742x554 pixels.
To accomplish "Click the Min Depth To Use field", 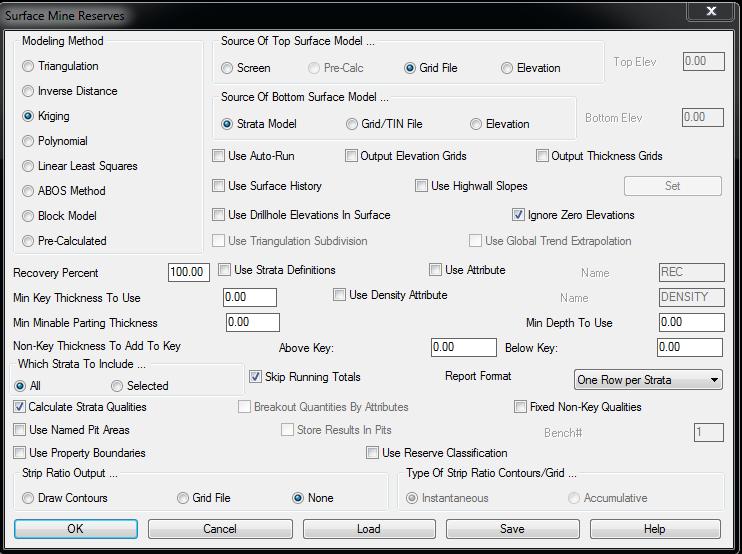I will pyautogui.click(x=691, y=322).
